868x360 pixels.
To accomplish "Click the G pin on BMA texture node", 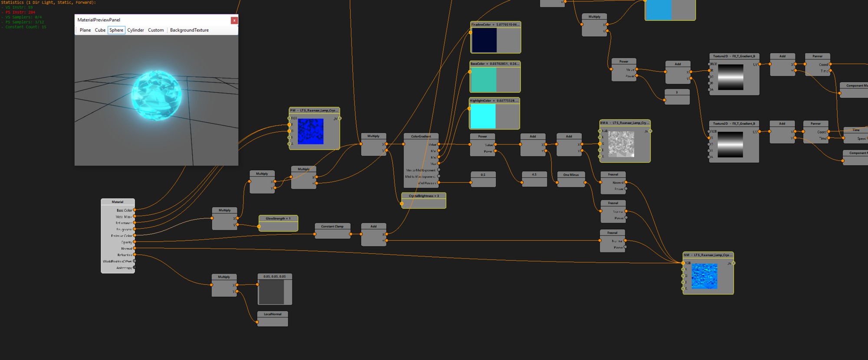I will point(600,144).
